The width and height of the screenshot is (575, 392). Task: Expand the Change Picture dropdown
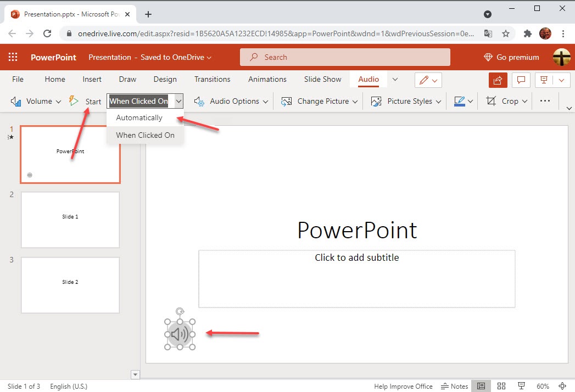tap(355, 102)
